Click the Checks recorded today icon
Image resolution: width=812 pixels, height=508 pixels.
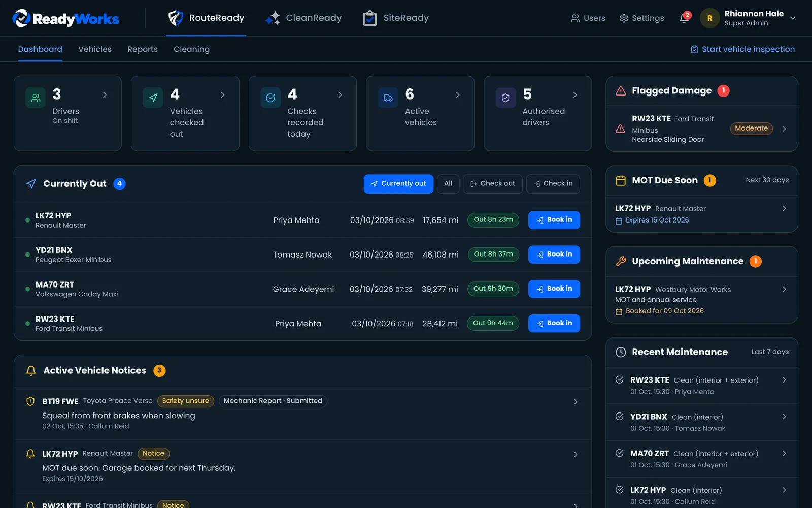coord(270,98)
